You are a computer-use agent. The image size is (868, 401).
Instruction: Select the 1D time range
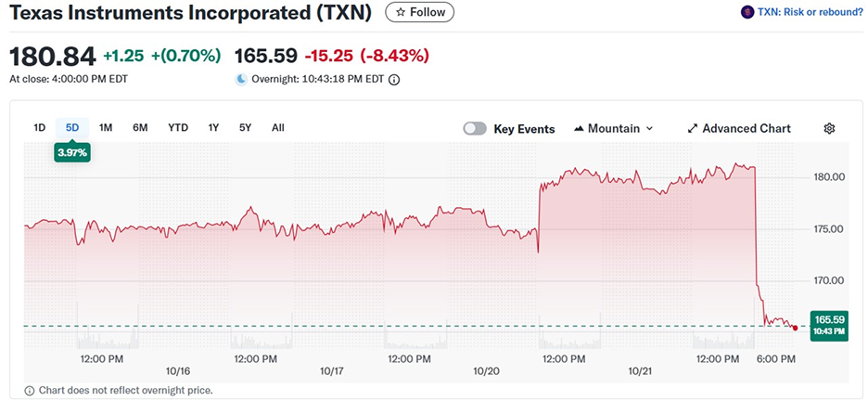40,127
